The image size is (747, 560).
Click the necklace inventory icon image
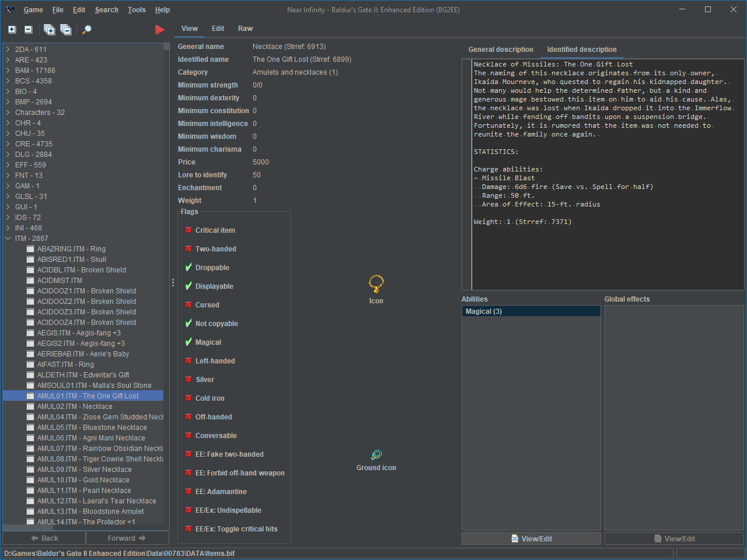pos(376,283)
